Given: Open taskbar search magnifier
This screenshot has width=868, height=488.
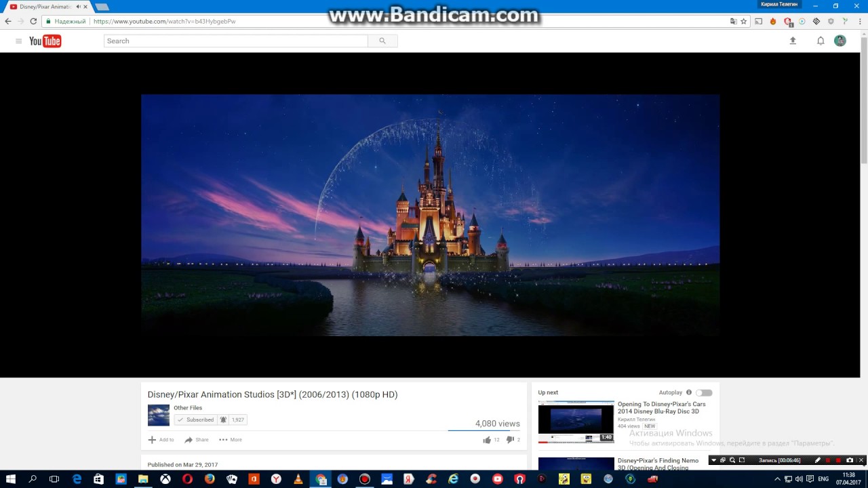Looking at the screenshot, I should pyautogui.click(x=33, y=479).
